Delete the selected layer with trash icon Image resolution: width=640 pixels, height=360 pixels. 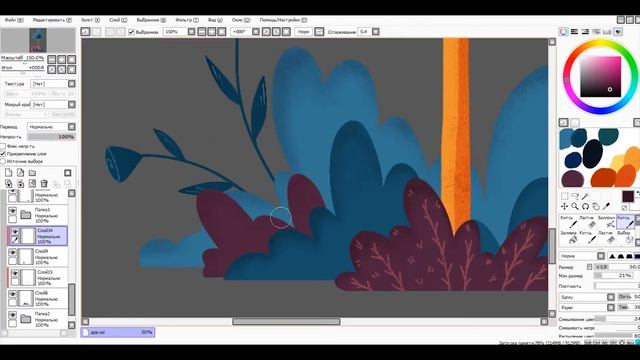click(x=44, y=184)
